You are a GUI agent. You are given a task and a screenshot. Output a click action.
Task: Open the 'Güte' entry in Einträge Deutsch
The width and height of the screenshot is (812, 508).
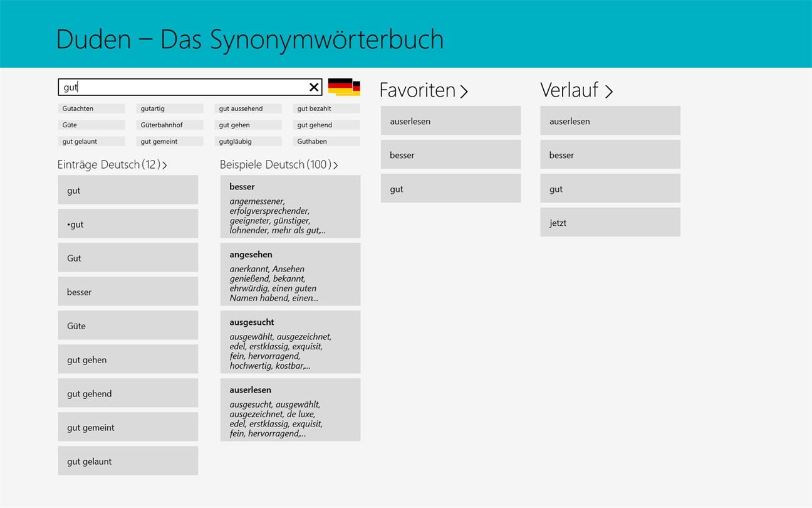pyautogui.click(x=128, y=325)
